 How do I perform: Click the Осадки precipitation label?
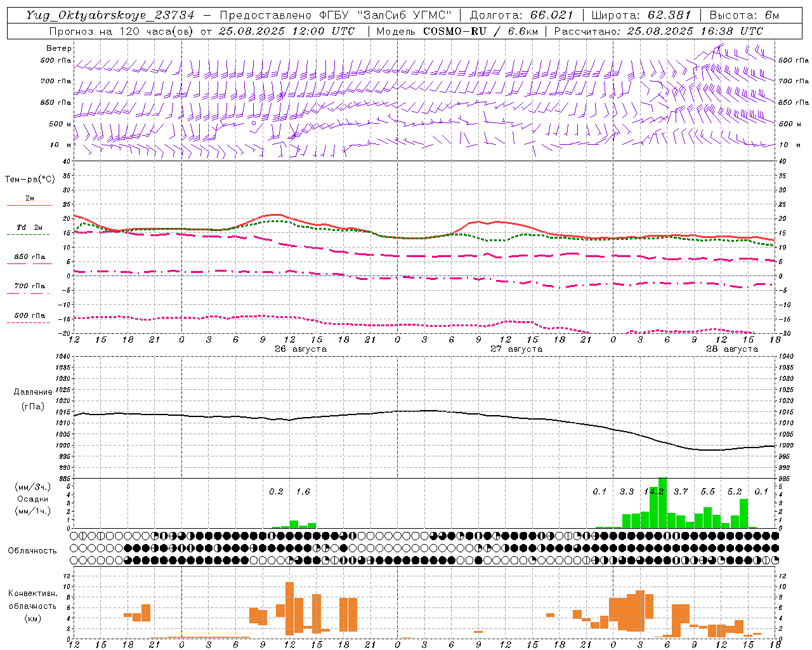tap(32, 499)
